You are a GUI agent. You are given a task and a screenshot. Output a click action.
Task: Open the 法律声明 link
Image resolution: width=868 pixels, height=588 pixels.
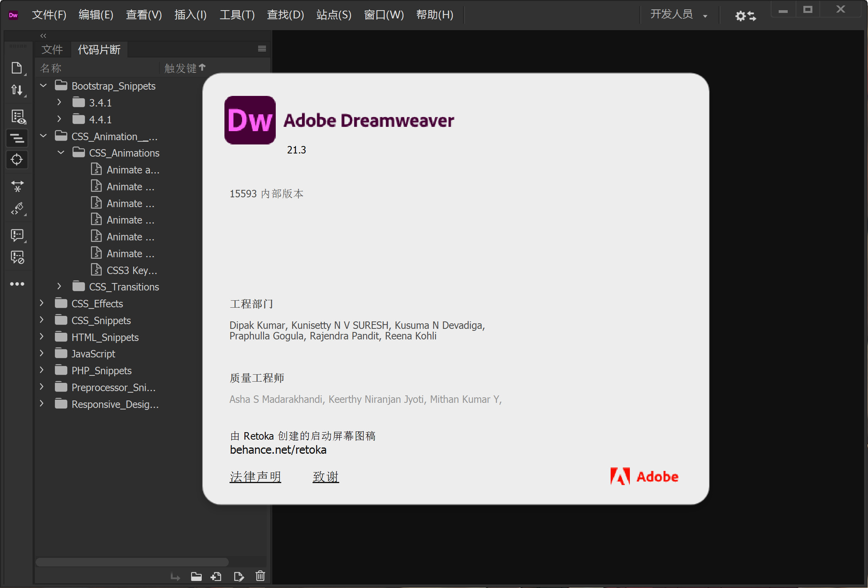[x=255, y=476]
